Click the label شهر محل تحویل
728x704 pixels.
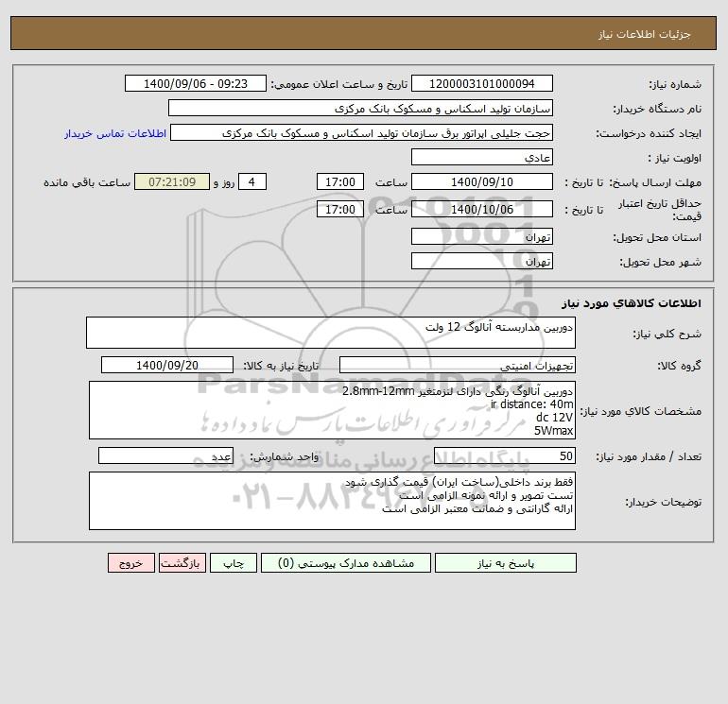(660, 262)
